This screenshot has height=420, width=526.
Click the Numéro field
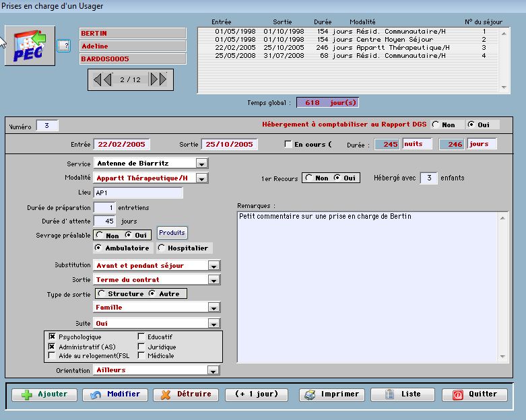(47, 126)
